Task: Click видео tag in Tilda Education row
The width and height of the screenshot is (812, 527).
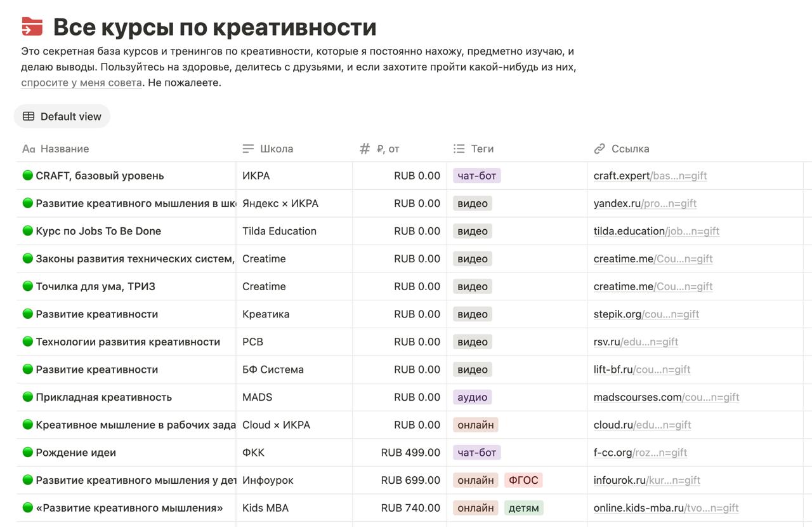Action: click(x=473, y=231)
